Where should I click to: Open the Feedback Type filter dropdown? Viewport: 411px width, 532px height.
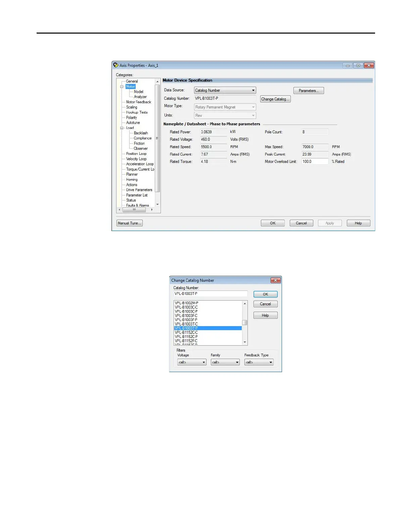pos(259,362)
